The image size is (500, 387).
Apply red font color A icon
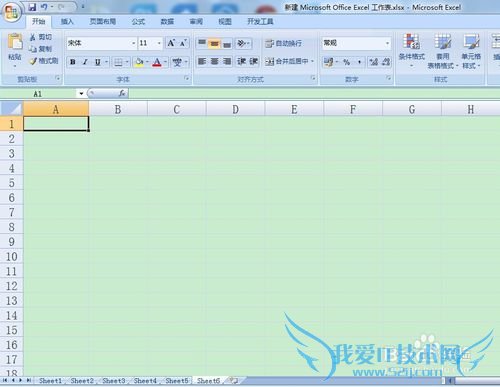[157, 62]
